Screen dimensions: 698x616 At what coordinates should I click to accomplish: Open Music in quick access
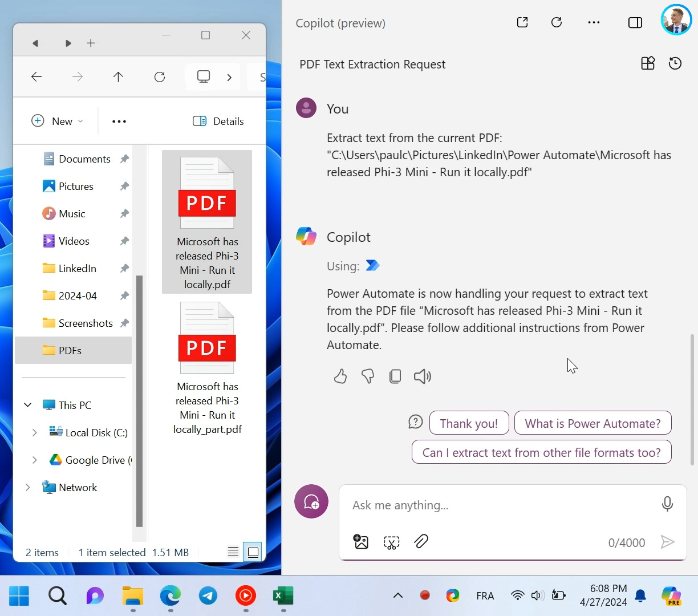(x=73, y=213)
